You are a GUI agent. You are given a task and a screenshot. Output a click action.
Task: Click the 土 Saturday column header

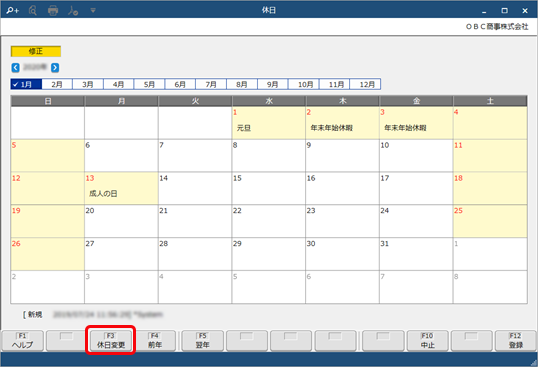coord(490,101)
